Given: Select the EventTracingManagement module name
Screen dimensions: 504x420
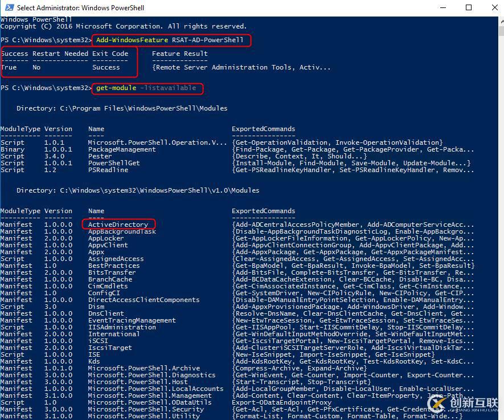Looking at the screenshot, I should pyautogui.click(x=132, y=320).
